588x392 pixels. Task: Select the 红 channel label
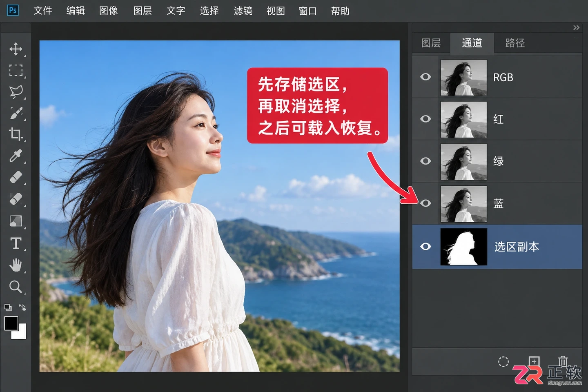(498, 119)
